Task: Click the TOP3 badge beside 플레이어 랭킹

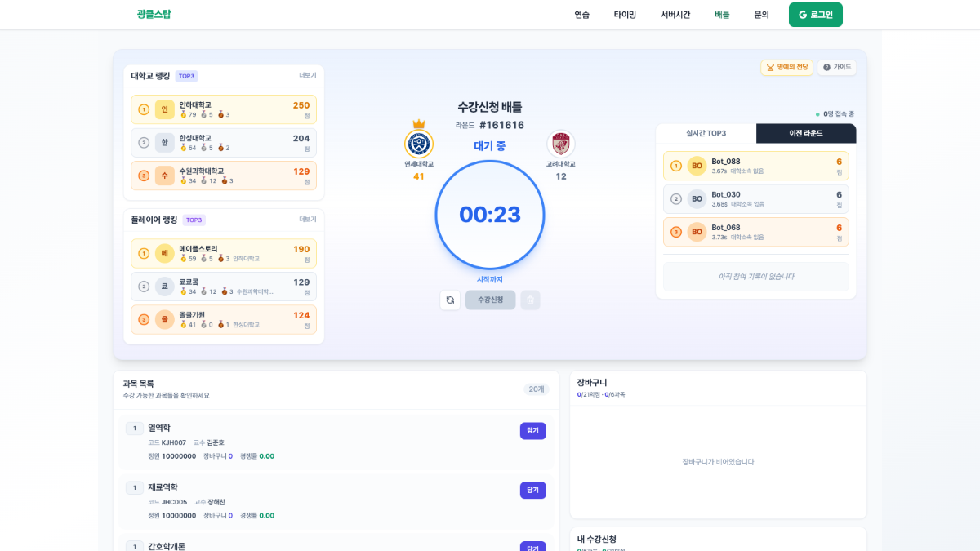Action: point(194,220)
